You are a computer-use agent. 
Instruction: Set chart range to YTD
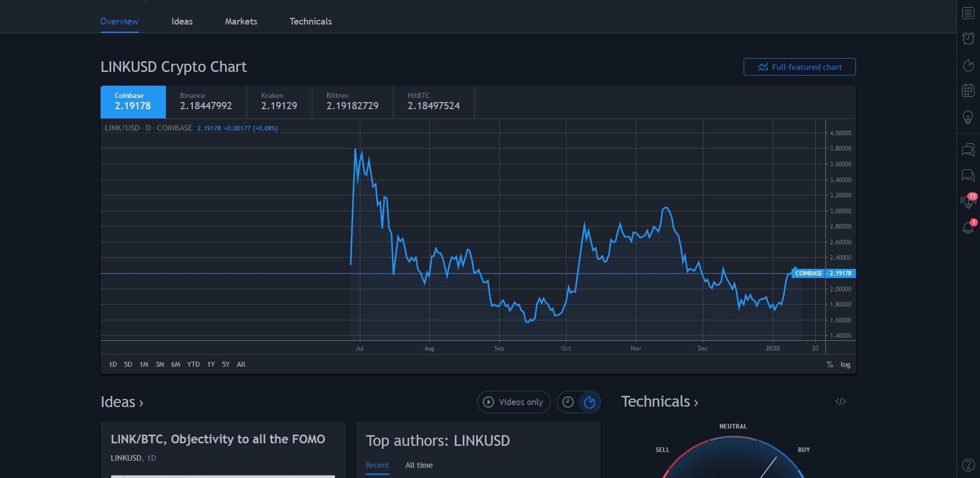[x=193, y=364]
